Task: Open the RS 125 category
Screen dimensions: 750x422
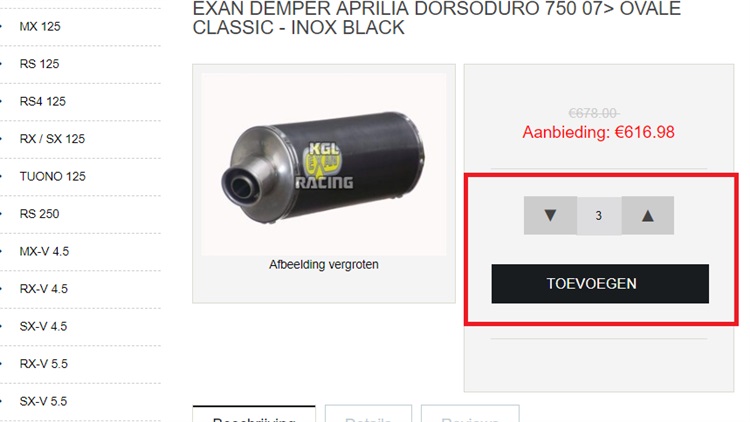Action: coord(39,64)
